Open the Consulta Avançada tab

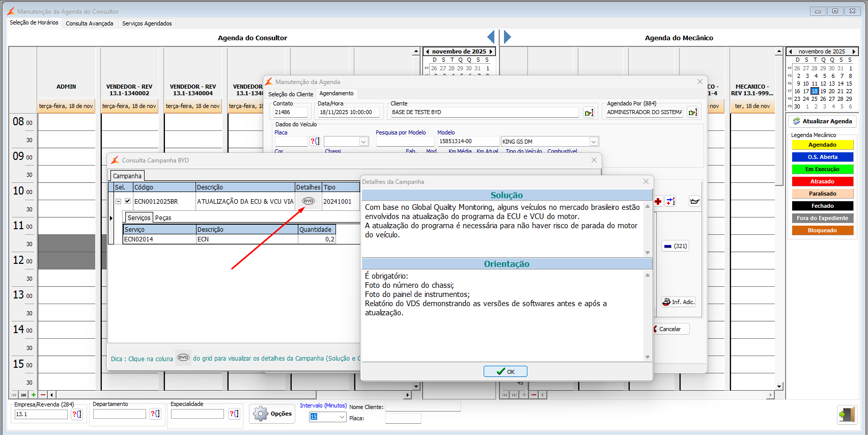pos(90,23)
